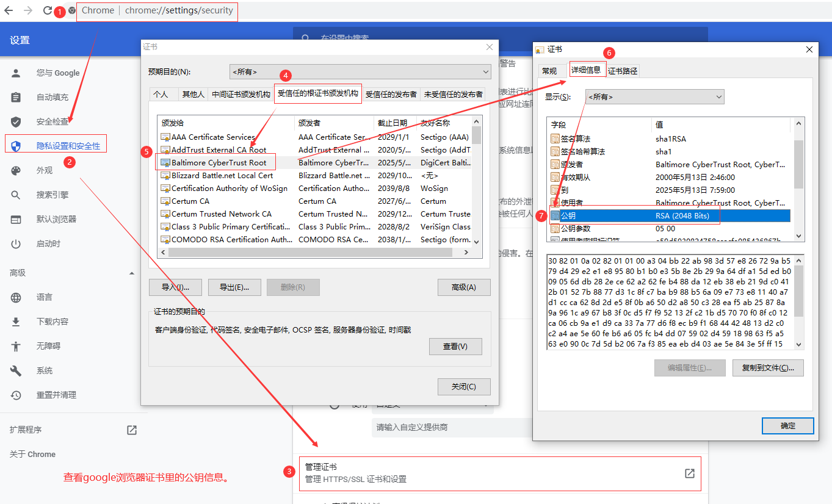Click the 请输入自定义提供商 input field
Screen dimensions: 832x504
click(x=451, y=427)
